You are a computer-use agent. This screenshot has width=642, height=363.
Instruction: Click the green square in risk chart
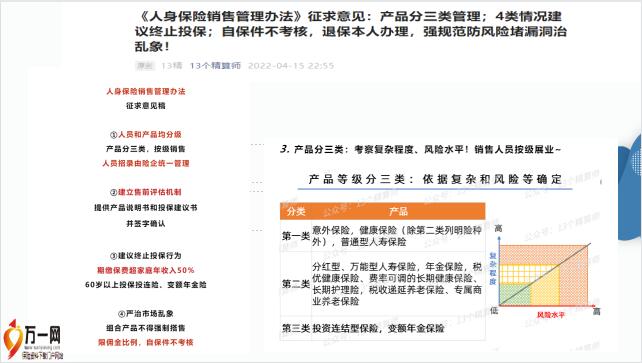515,294
